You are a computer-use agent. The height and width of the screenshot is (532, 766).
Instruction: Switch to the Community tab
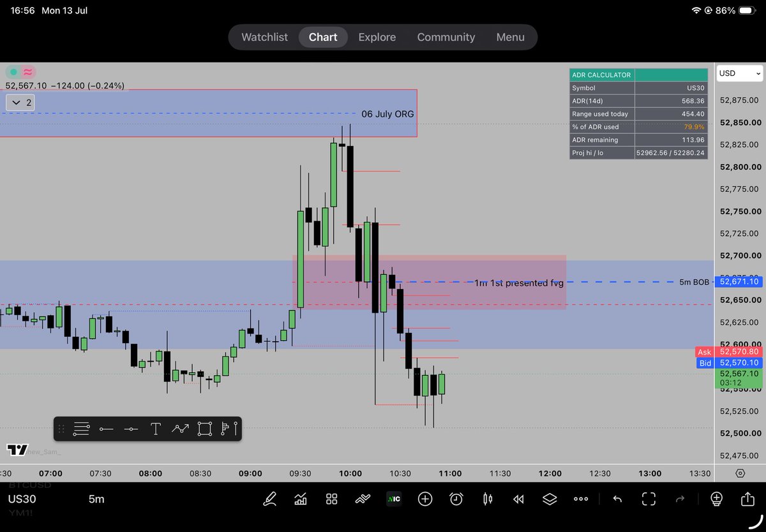pyautogui.click(x=446, y=37)
